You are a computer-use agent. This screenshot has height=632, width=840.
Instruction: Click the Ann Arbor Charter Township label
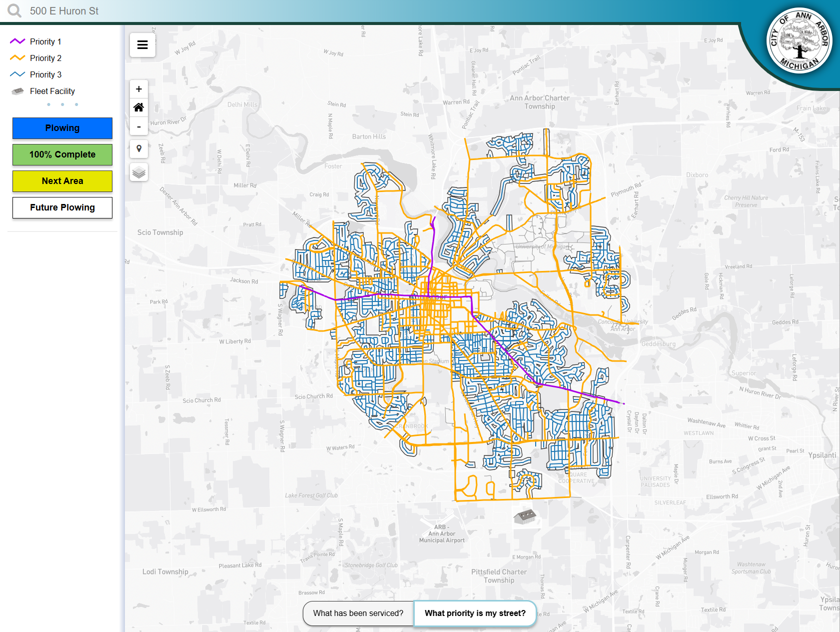(540, 102)
